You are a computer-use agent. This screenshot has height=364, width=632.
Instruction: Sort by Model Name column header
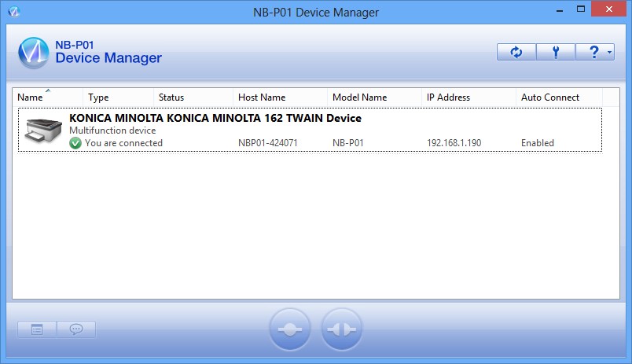click(x=374, y=97)
